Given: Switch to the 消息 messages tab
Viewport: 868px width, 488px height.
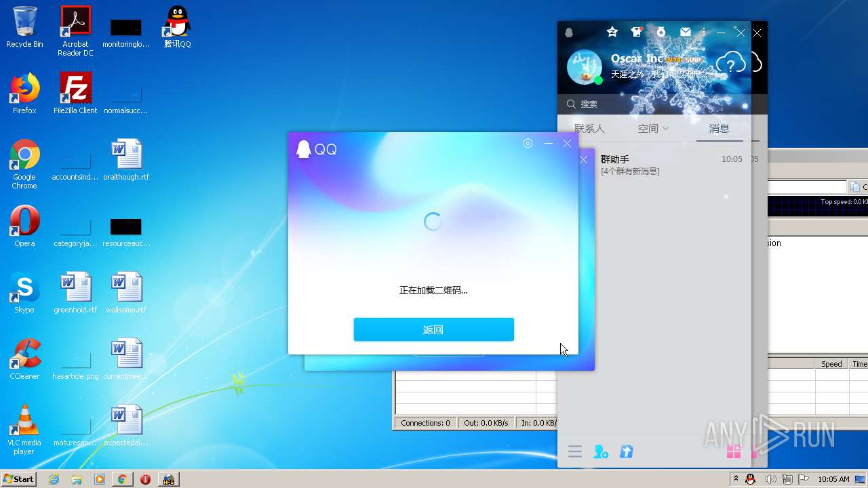Looking at the screenshot, I should [719, 128].
